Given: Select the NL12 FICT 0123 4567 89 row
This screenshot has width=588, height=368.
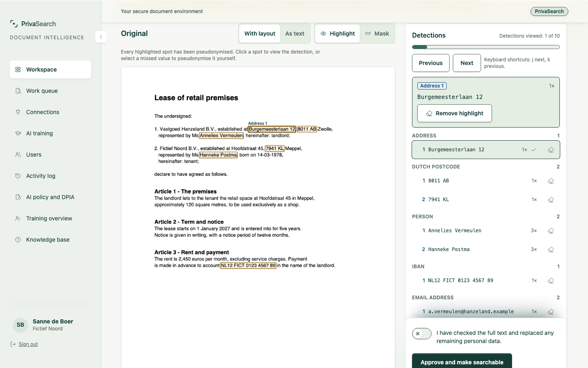Looking at the screenshot, I should pyautogui.click(x=486, y=280).
